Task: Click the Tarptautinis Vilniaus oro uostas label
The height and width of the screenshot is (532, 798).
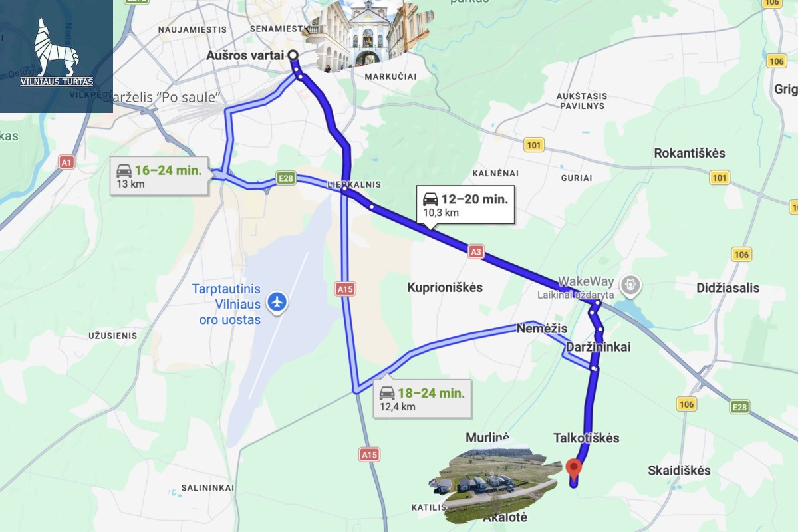Action: pyautogui.click(x=226, y=305)
